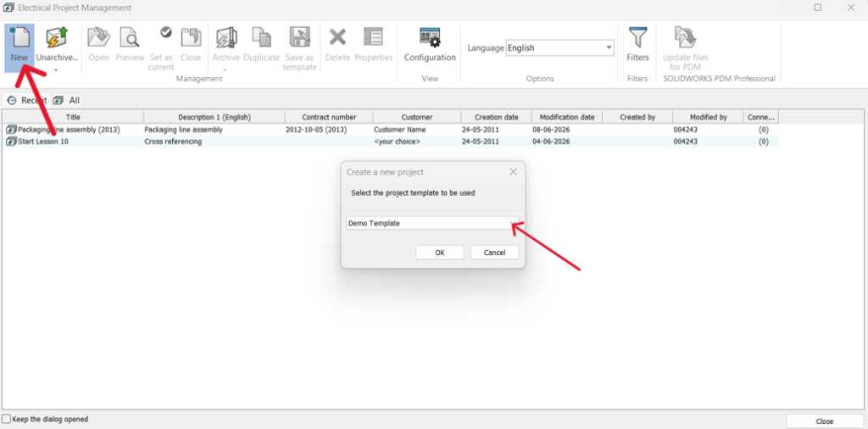Image resolution: width=868 pixels, height=429 pixels.
Task: Click the New project icon
Action: coord(19,39)
